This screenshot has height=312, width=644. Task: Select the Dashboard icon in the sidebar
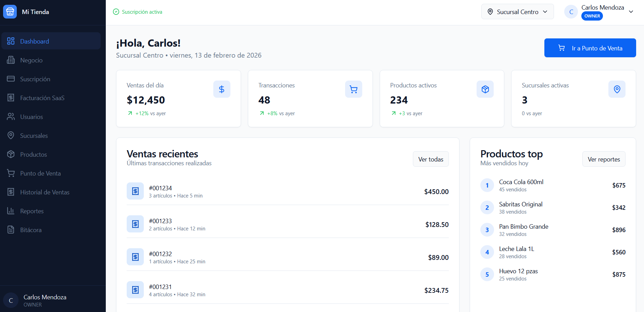(x=11, y=41)
